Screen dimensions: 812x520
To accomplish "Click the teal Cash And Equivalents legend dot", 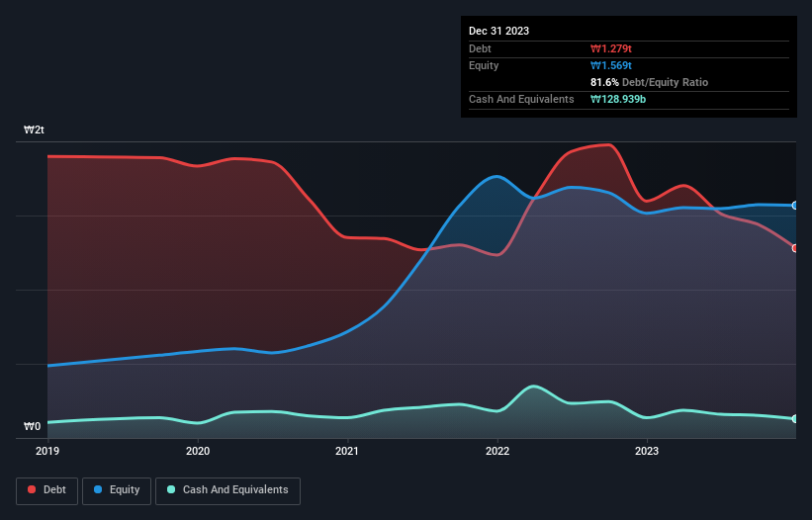I will tap(171, 489).
